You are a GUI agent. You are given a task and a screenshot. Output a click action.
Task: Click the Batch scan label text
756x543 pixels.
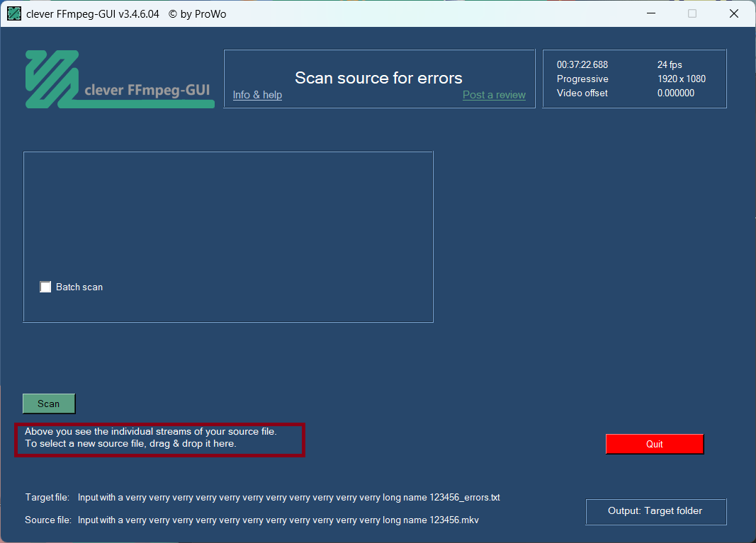point(79,287)
